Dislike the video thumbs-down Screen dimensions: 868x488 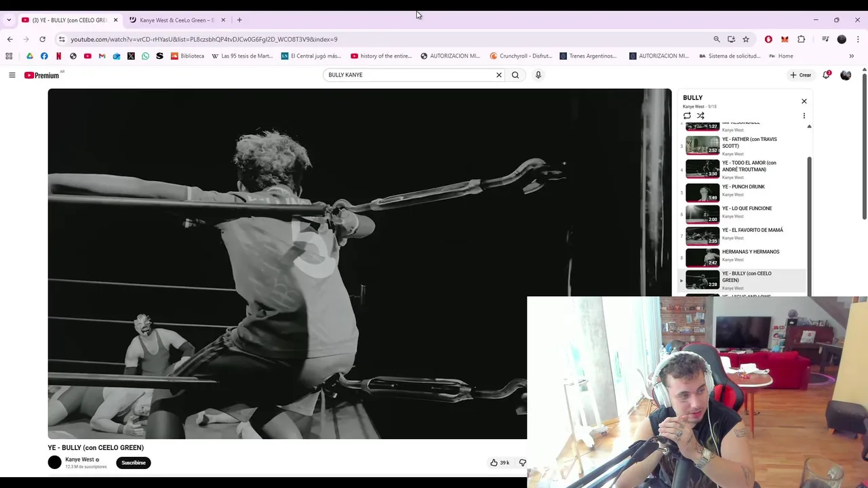(523, 463)
